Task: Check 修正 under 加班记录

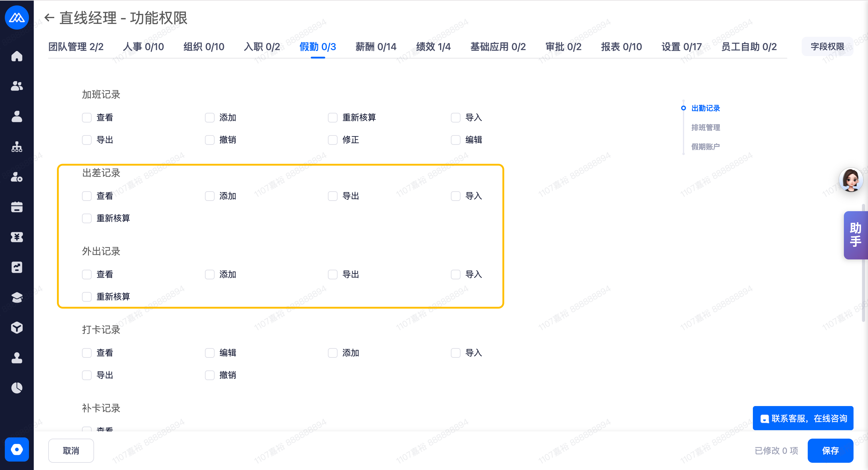Action: (x=332, y=140)
